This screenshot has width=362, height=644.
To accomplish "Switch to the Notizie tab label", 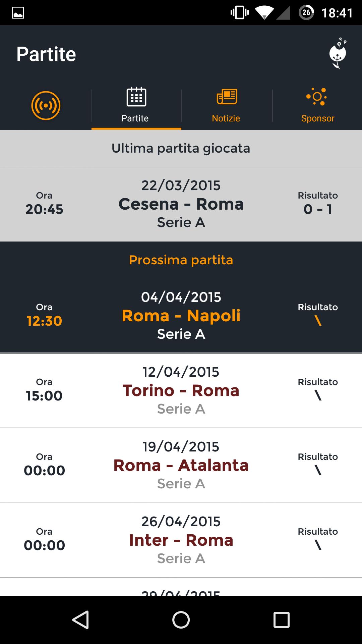I will pos(226,118).
